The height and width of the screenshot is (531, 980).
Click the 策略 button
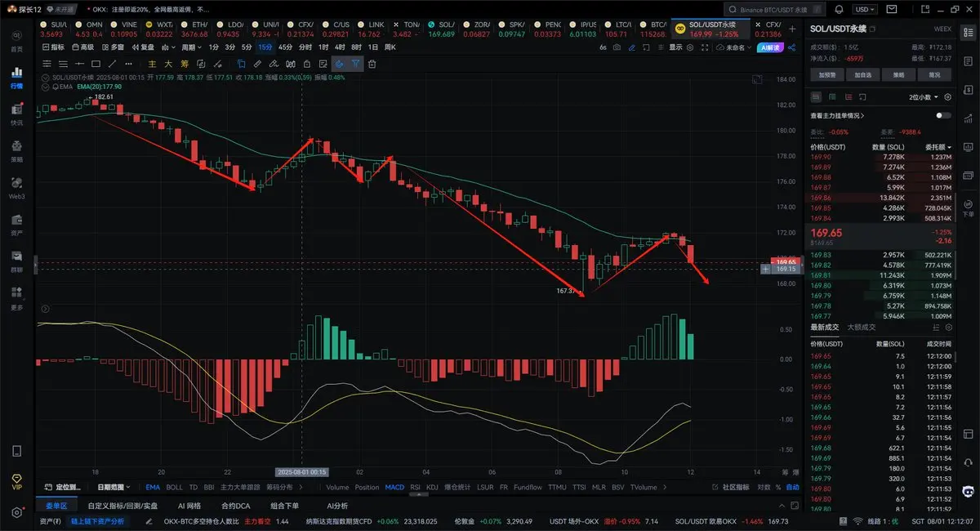tap(899, 74)
